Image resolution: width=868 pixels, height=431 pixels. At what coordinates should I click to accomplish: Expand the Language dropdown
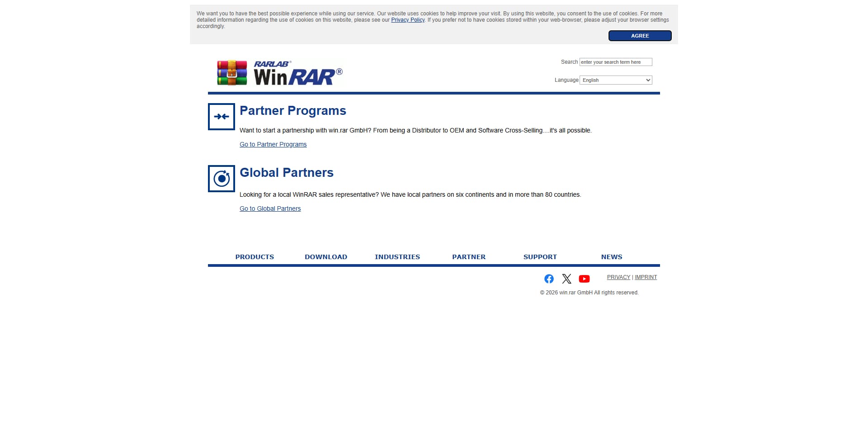click(616, 80)
